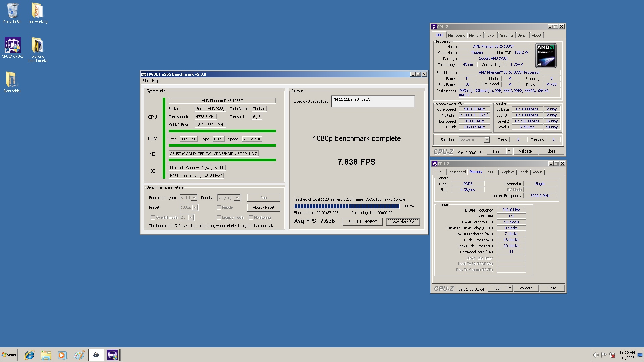Open the Action Center flag tray icon
The width and height of the screenshot is (644, 362).
coord(604,355)
